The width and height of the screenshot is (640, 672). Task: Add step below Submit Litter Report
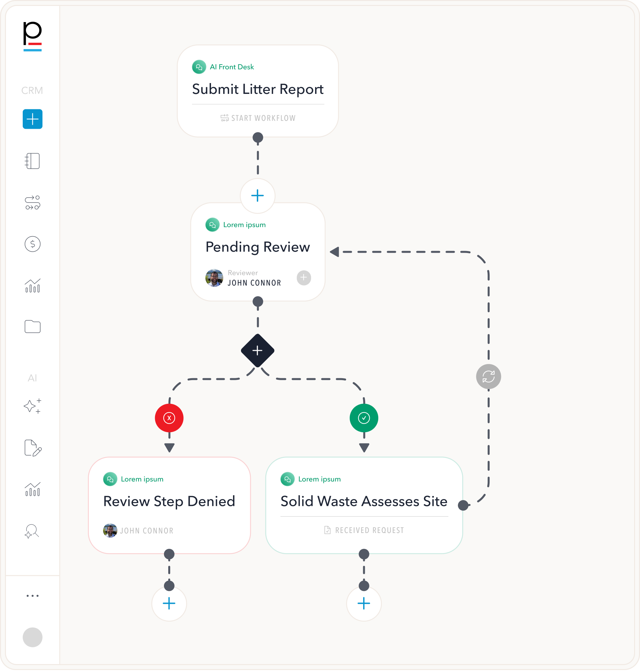tap(257, 196)
